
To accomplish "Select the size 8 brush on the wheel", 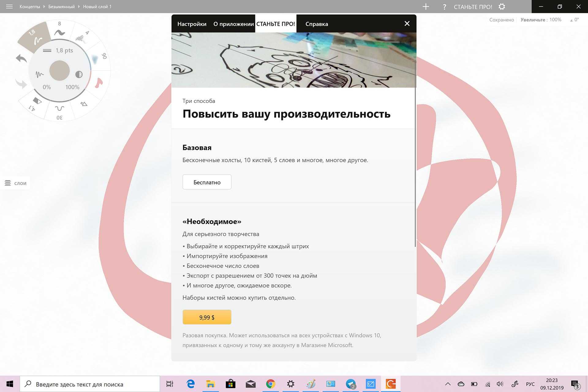I will 59,32.
